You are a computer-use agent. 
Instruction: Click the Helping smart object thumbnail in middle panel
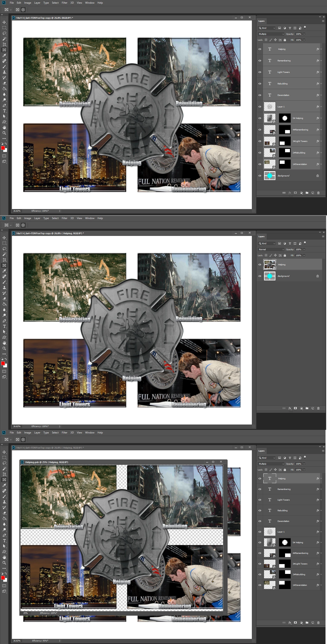point(270,264)
